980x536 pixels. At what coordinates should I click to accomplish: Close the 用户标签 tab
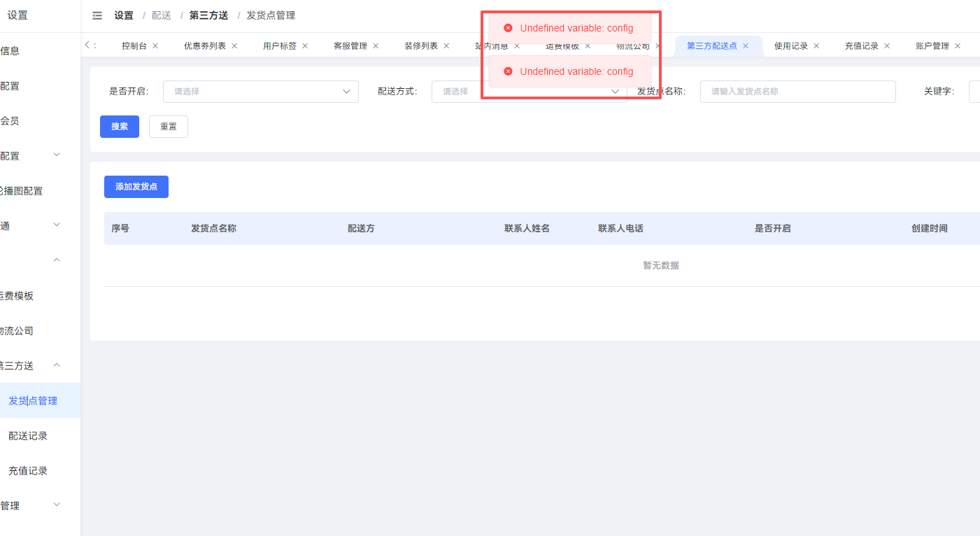(x=305, y=46)
